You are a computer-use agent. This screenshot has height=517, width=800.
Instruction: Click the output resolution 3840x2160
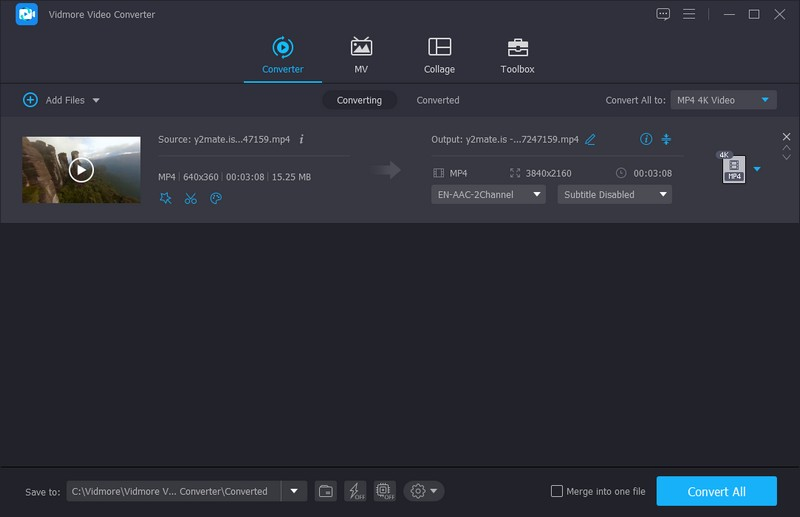548,173
